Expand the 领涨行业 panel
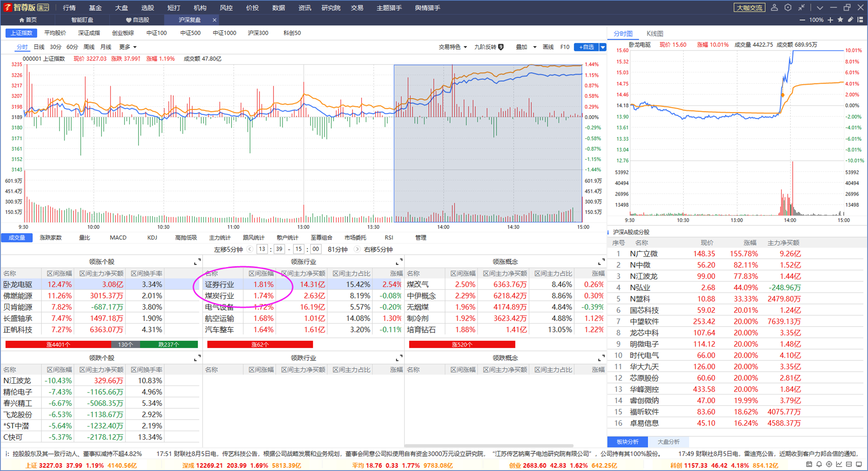 (x=399, y=262)
